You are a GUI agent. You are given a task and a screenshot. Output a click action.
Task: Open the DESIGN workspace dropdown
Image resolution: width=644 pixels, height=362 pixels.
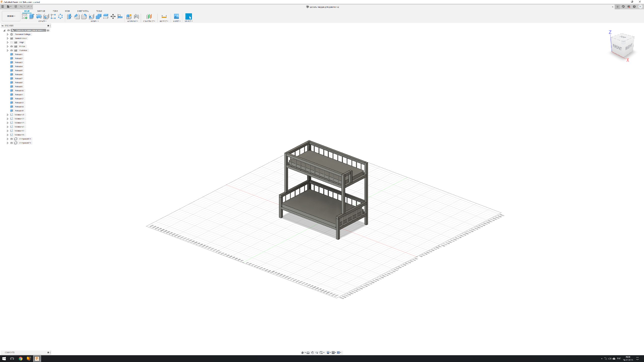coord(11,16)
